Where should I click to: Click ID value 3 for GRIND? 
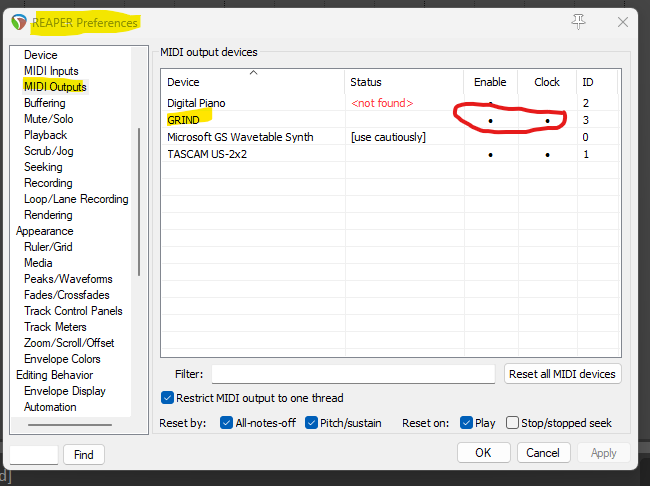coord(585,120)
